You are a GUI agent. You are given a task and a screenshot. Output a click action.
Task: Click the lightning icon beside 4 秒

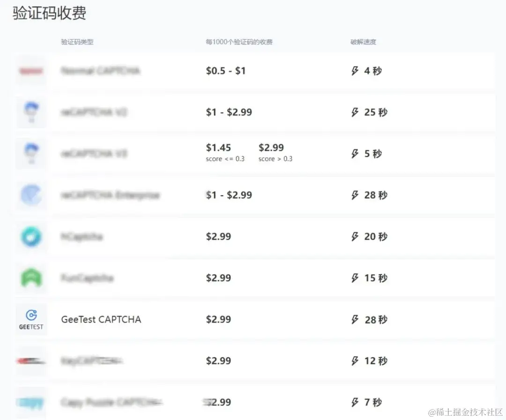pyautogui.click(x=355, y=71)
